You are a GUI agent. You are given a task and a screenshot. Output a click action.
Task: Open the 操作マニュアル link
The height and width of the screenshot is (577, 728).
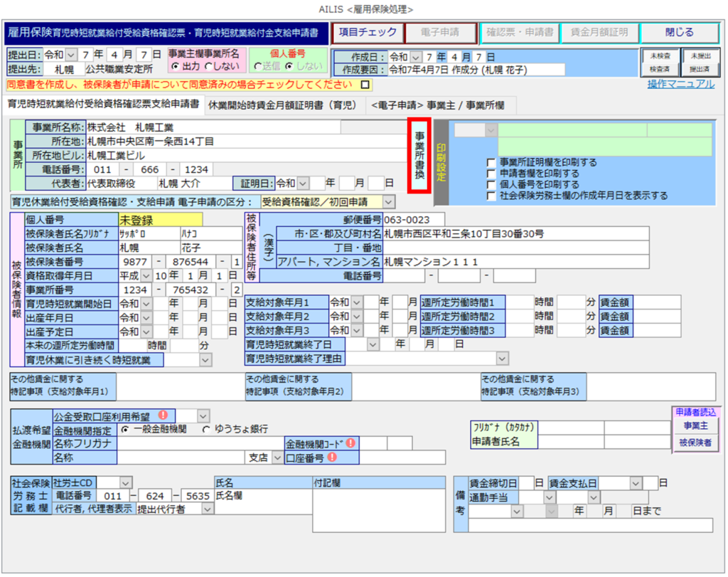pos(680,84)
